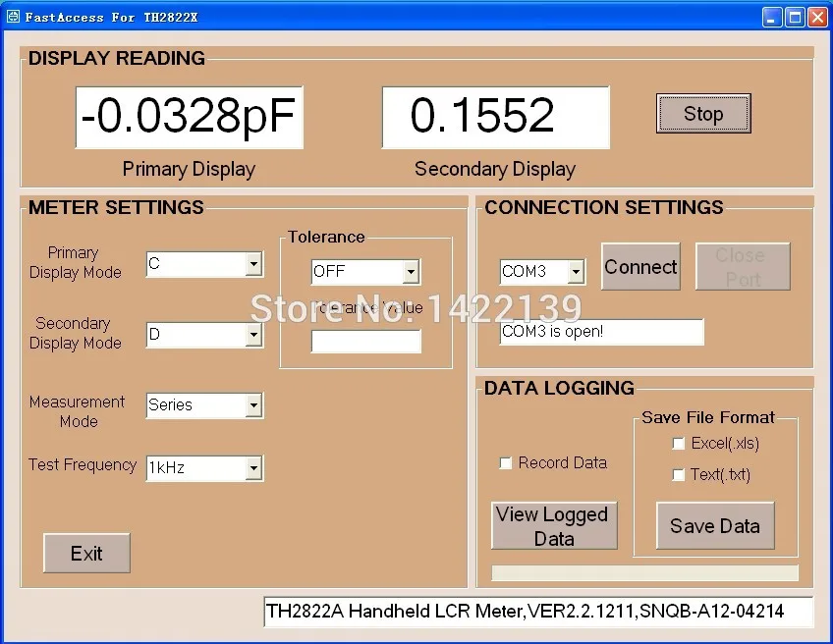Click the FastAccess title bar app icon
This screenshot has height=644, width=833.
coord(13,17)
